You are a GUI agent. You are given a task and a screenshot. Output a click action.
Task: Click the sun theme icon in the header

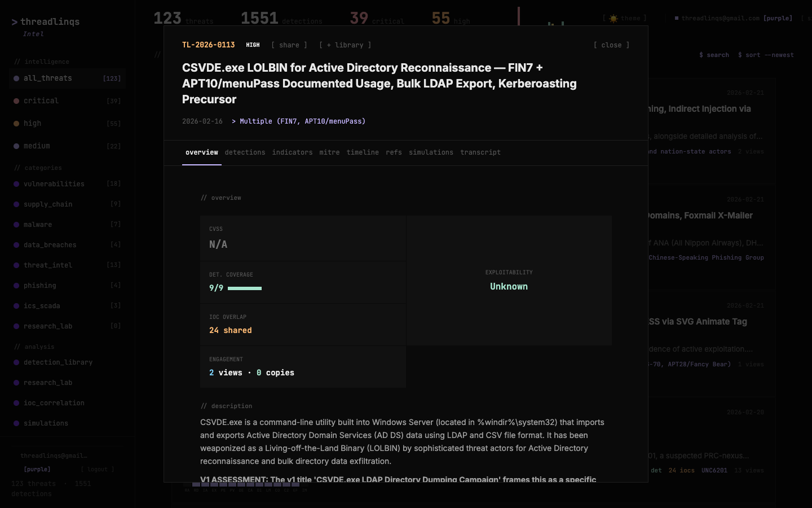(x=614, y=18)
